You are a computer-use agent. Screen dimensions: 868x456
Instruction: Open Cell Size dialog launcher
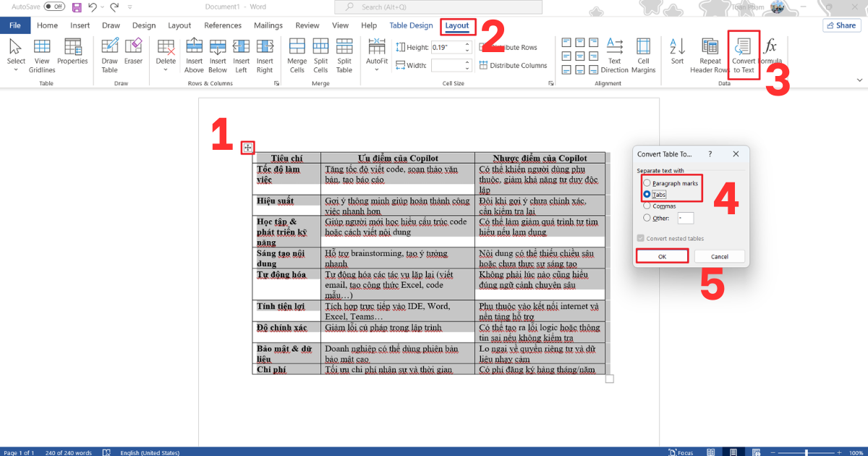pyautogui.click(x=550, y=84)
